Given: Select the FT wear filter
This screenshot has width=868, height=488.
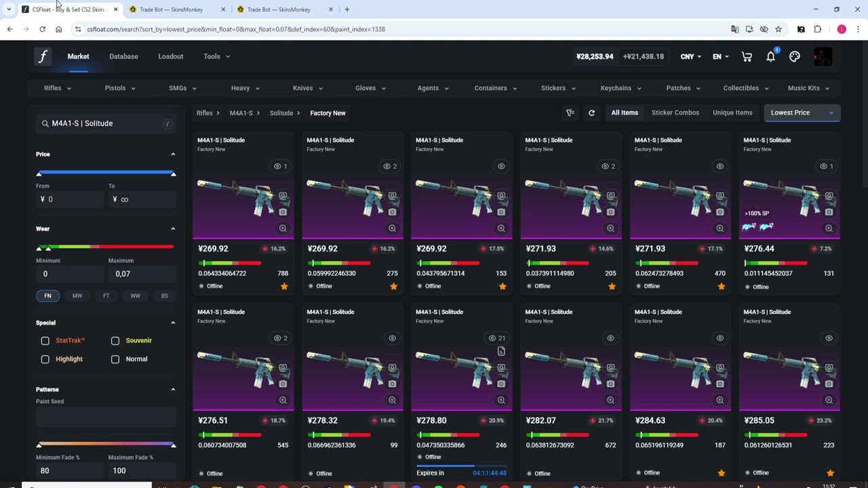Looking at the screenshot, I should point(106,296).
